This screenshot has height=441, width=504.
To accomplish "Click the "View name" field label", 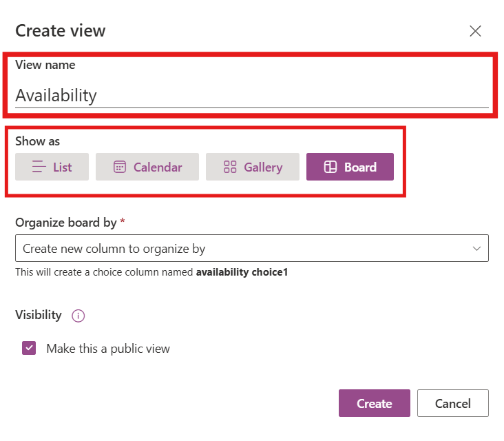I will [45, 65].
